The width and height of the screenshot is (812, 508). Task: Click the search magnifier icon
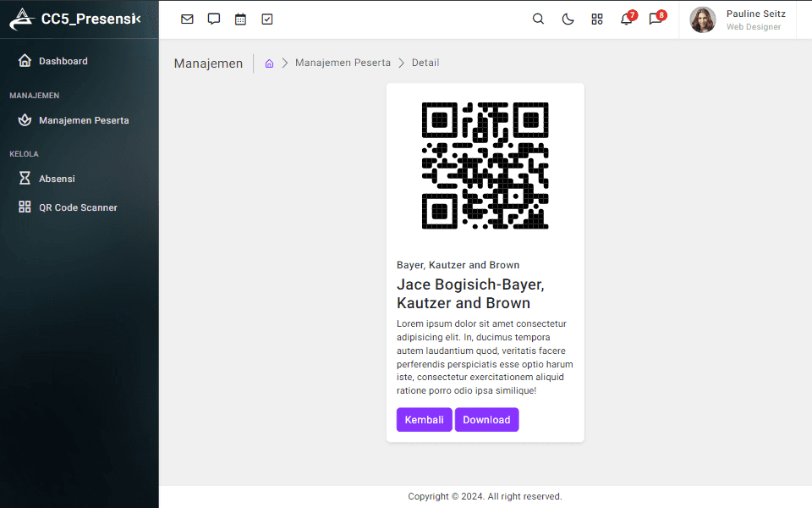tap(538, 19)
